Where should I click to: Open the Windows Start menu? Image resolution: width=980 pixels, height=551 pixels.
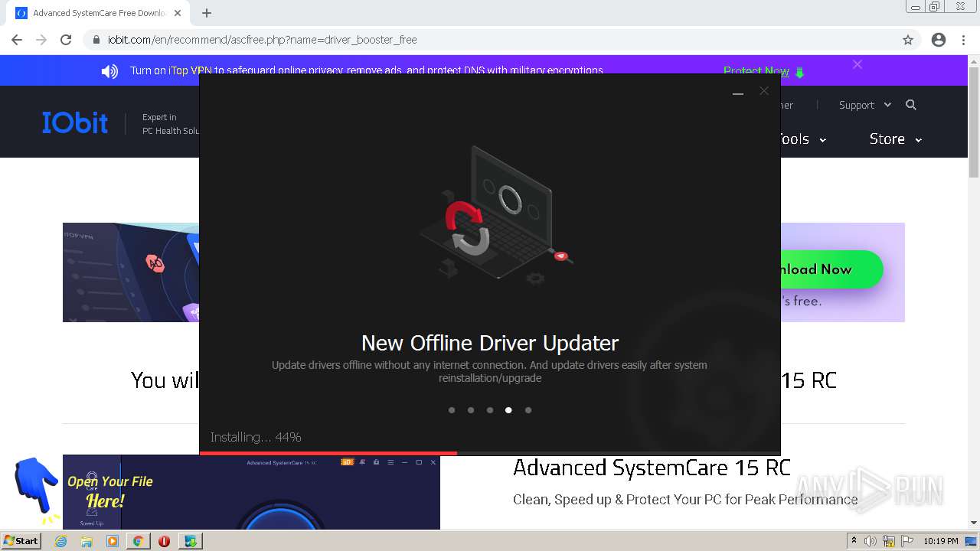pos(21,540)
